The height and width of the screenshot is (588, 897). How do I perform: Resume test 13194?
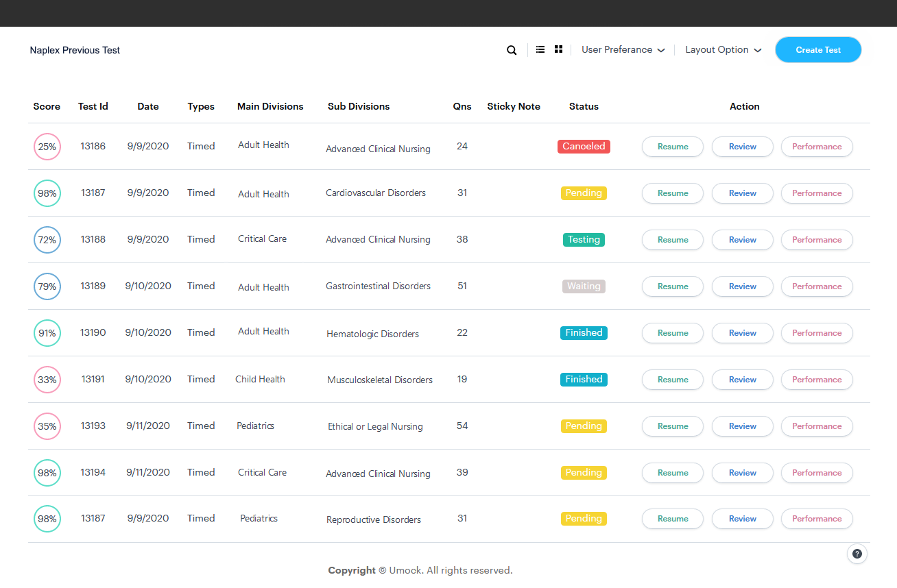673,473
